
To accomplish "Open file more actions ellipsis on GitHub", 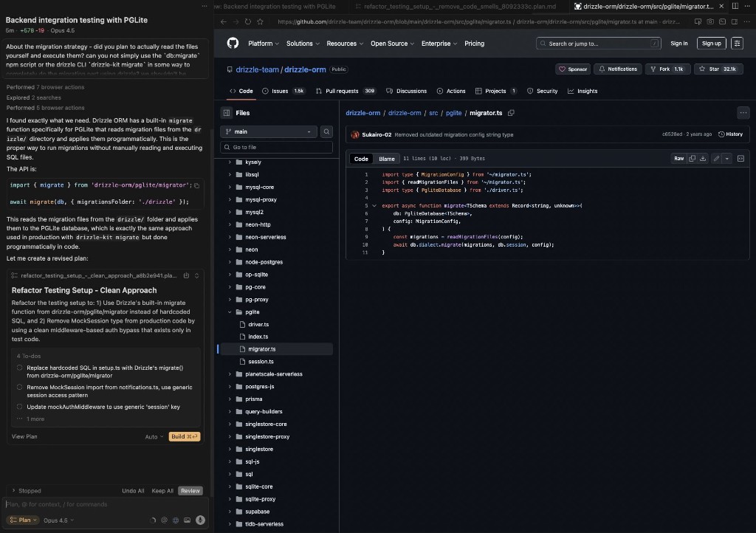I will [x=743, y=113].
